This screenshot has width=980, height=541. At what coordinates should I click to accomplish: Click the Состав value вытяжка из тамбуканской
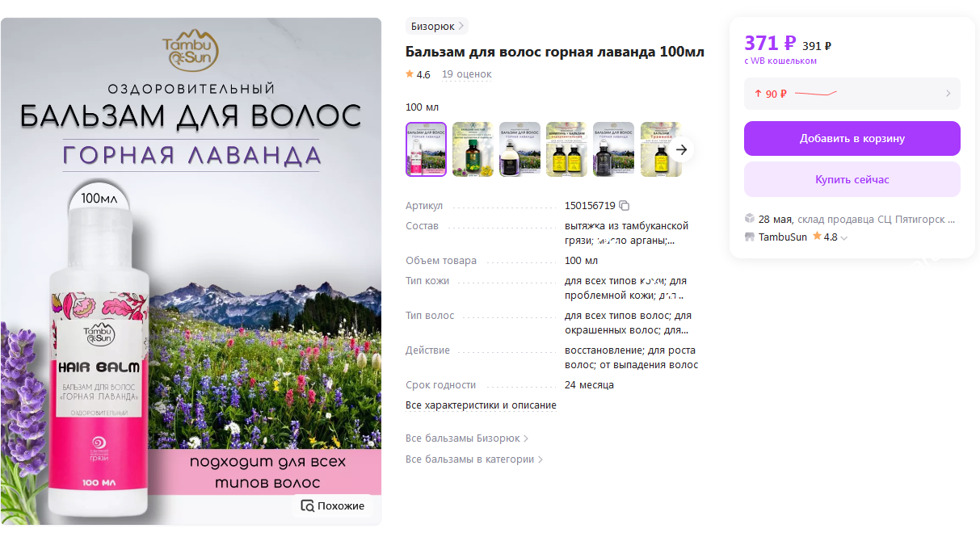point(627,233)
